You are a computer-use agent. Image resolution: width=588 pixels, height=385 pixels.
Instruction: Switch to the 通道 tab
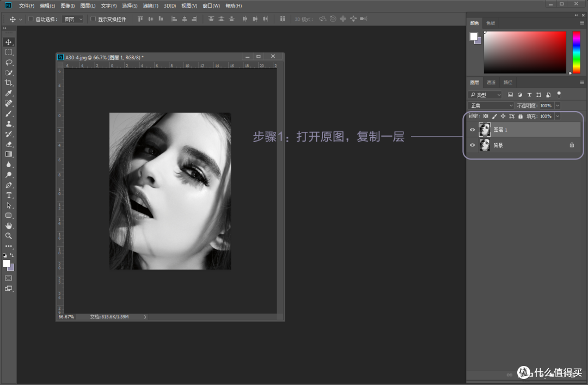pyautogui.click(x=491, y=82)
